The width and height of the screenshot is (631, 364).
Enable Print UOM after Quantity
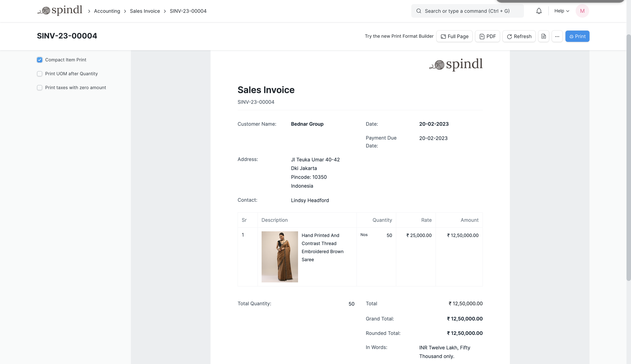[39, 74]
